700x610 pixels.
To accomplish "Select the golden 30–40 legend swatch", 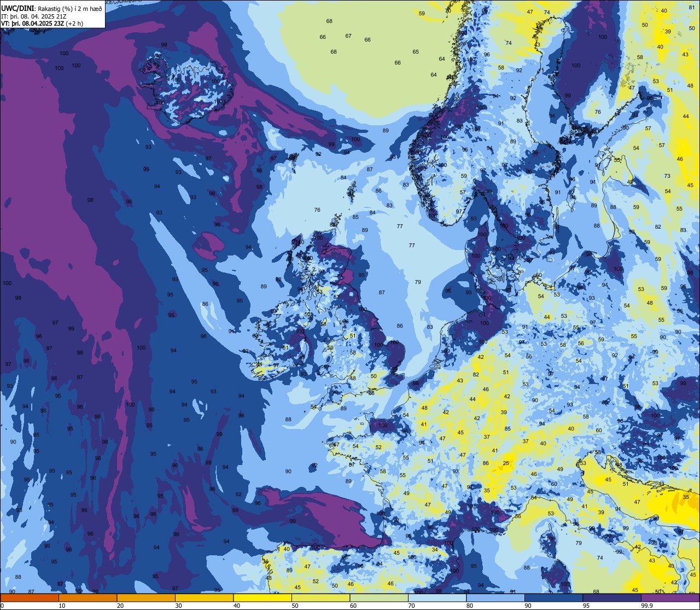I will coord(204,597).
